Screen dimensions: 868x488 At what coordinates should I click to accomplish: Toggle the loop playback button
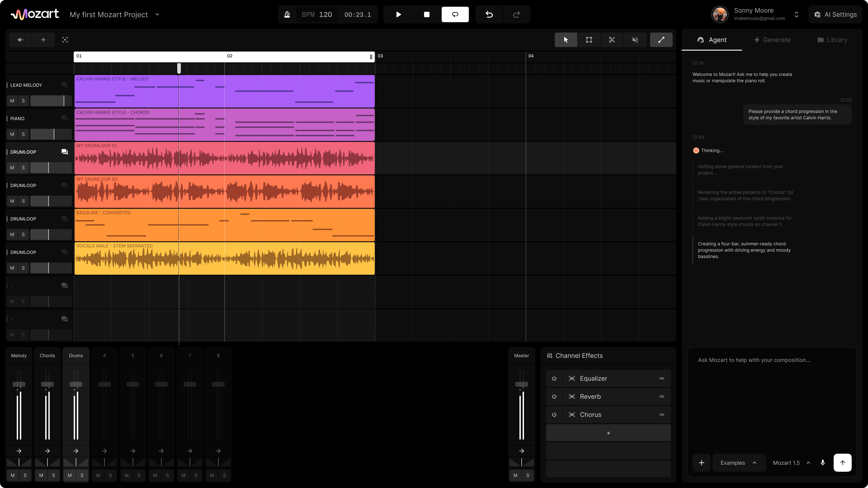point(455,14)
